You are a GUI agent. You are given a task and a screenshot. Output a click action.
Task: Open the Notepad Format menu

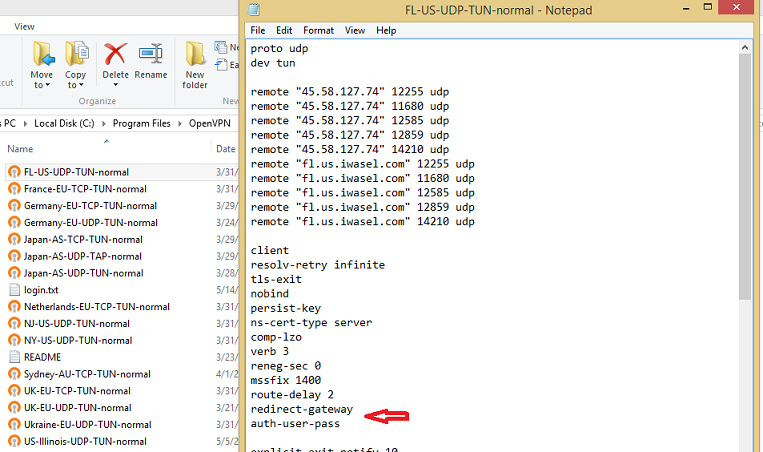318,31
